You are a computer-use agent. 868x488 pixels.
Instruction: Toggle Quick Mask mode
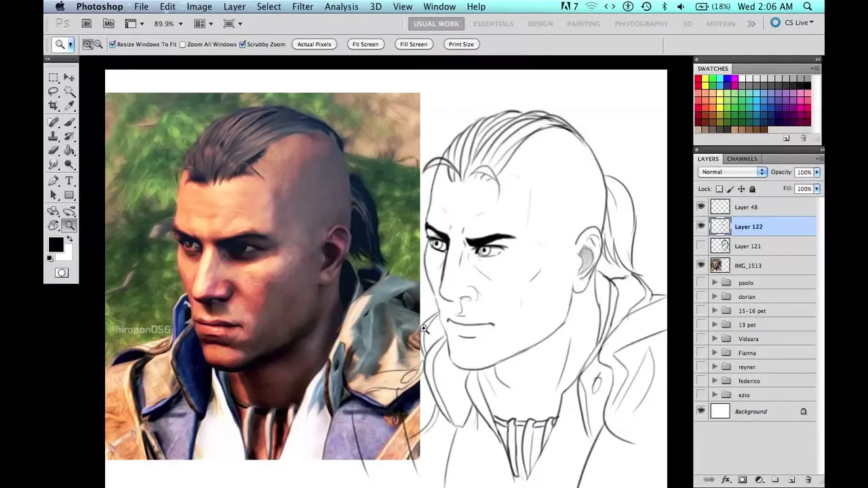click(62, 273)
